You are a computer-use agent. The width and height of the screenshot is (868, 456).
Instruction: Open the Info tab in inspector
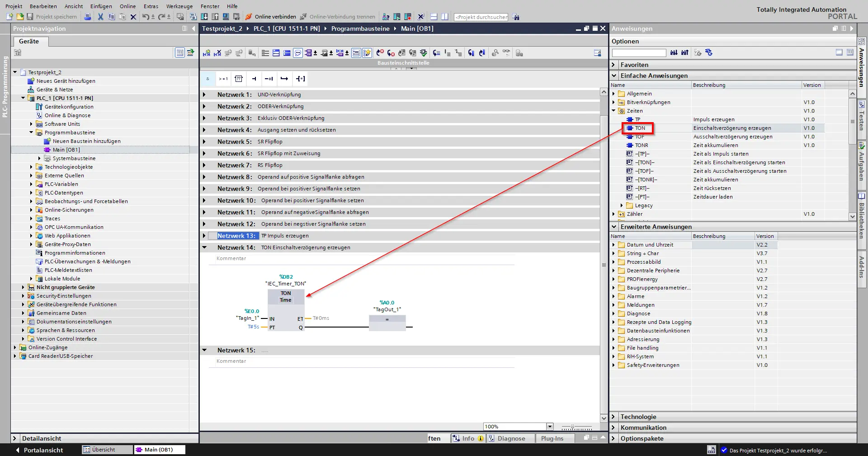click(468, 438)
